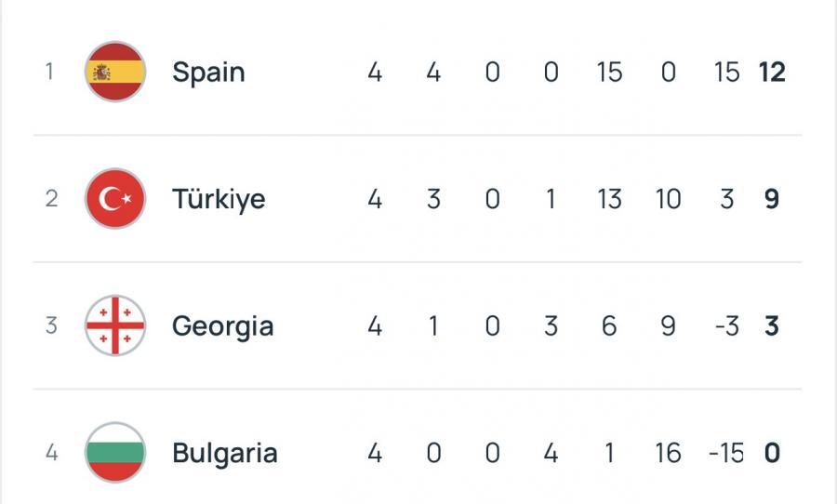Viewport: 837px width, 504px height.
Task: Click Georgia's 6 goals scored value
Action: coord(609,325)
